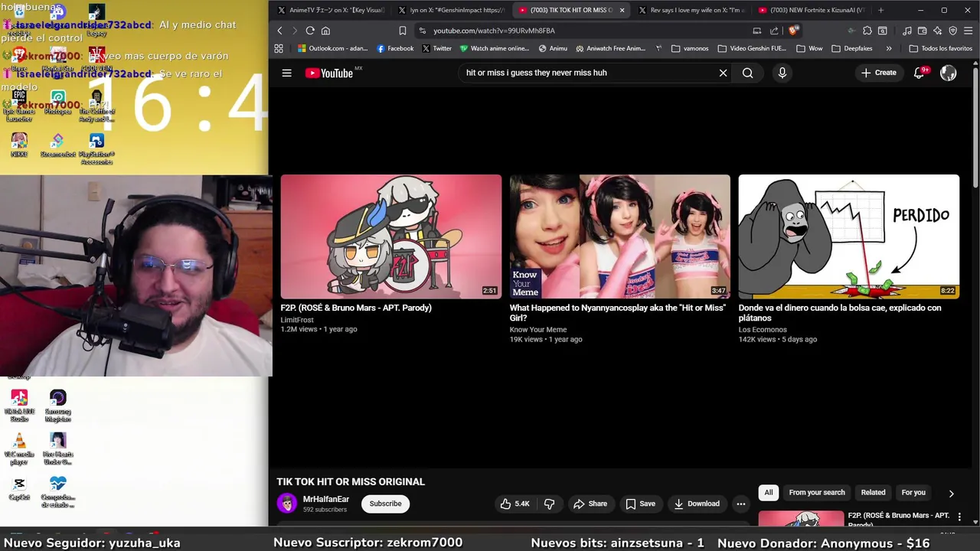
Task: Open the Twitter bookmark
Action: (437, 48)
